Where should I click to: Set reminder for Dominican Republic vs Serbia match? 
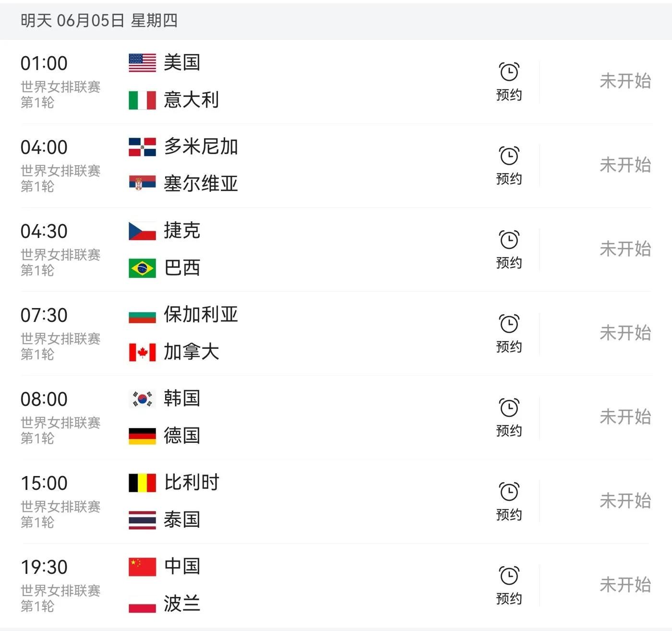[x=509, y=156]
